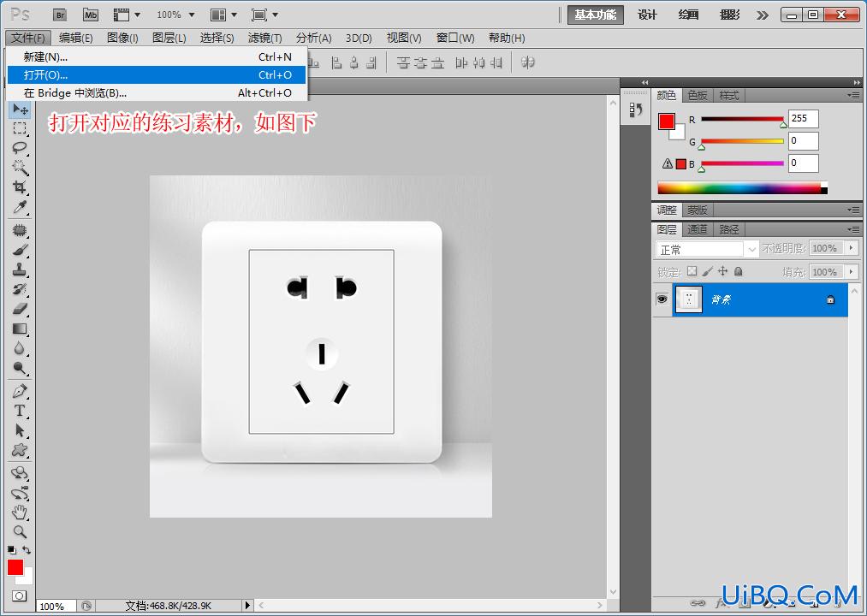Click the red foreground swatch in Color panel
The width and height of the screenshot is (867, 616).
[667, 121]
